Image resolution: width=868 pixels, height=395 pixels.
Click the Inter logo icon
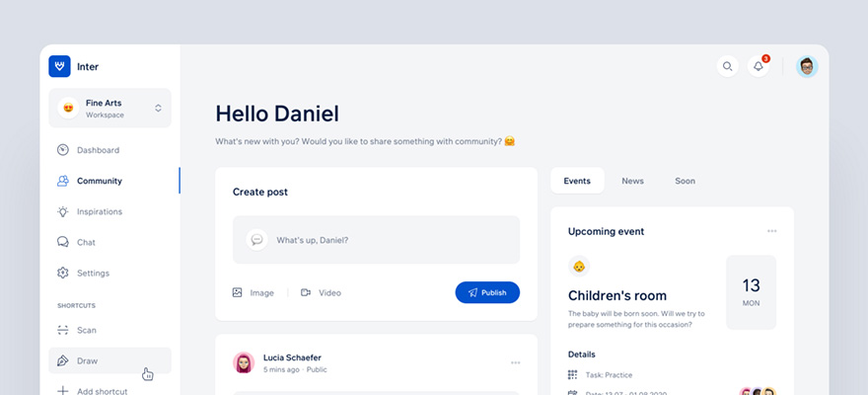tap(60, 66)
